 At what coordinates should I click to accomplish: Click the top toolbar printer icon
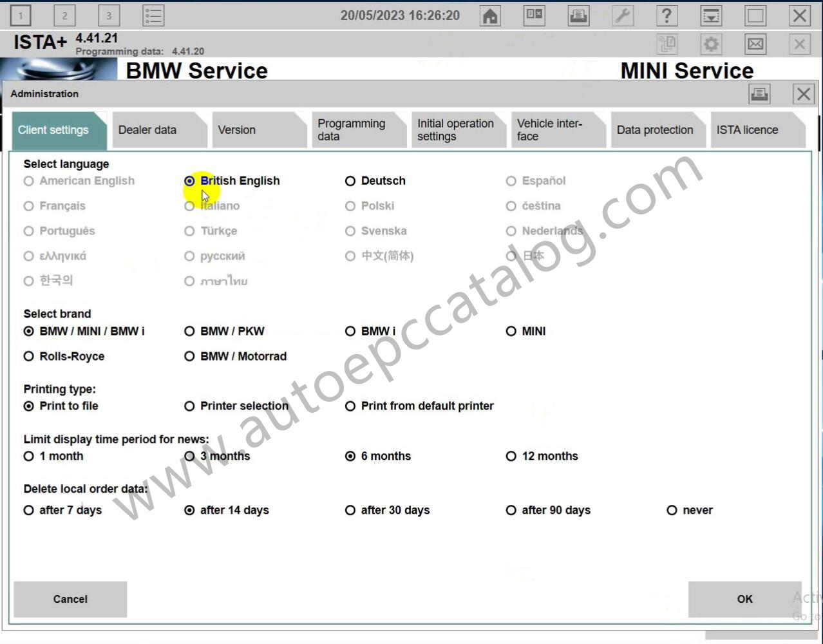pos(578,15)
